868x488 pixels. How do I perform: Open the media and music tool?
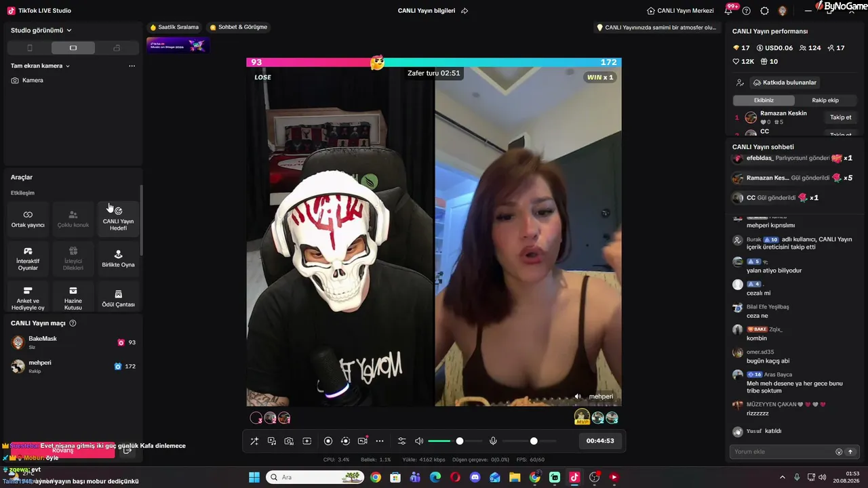click(x=272, y=441)
